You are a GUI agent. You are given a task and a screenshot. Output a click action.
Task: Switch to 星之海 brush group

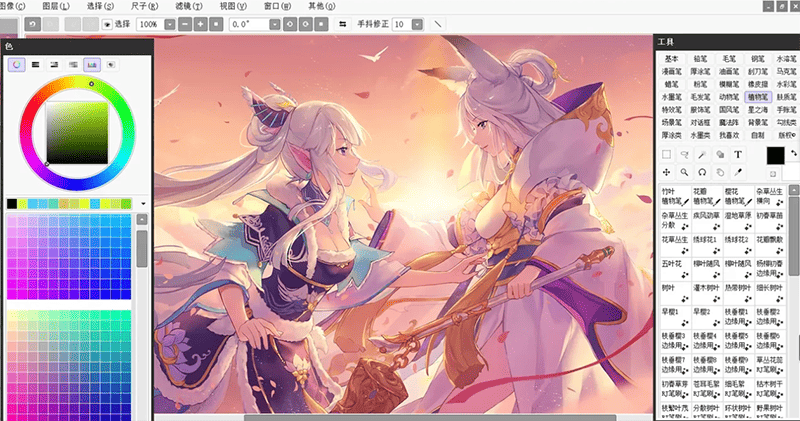click(x=758, y=110)
